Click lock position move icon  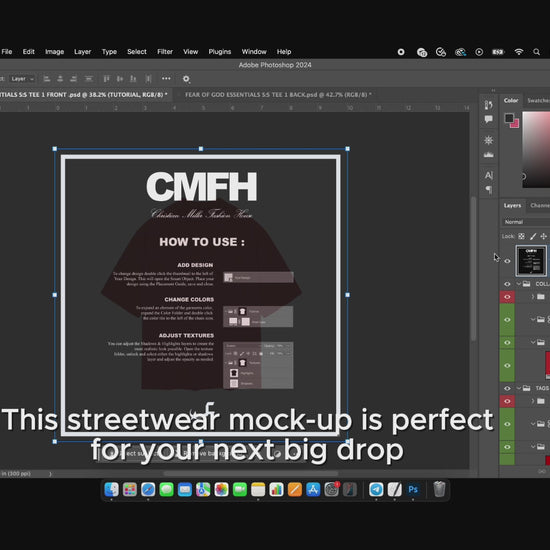[x=543, y=236]
